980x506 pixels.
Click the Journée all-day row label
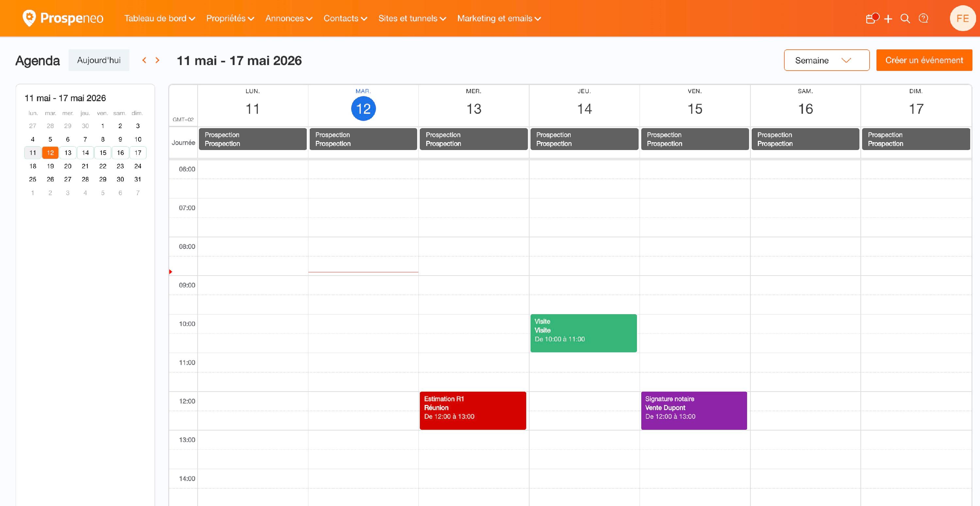pos(183,143)
